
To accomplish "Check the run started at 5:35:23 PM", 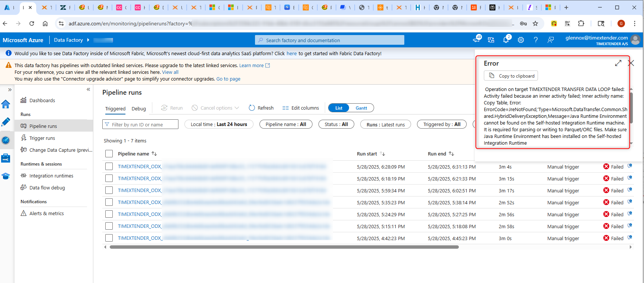I will [109, 202].
